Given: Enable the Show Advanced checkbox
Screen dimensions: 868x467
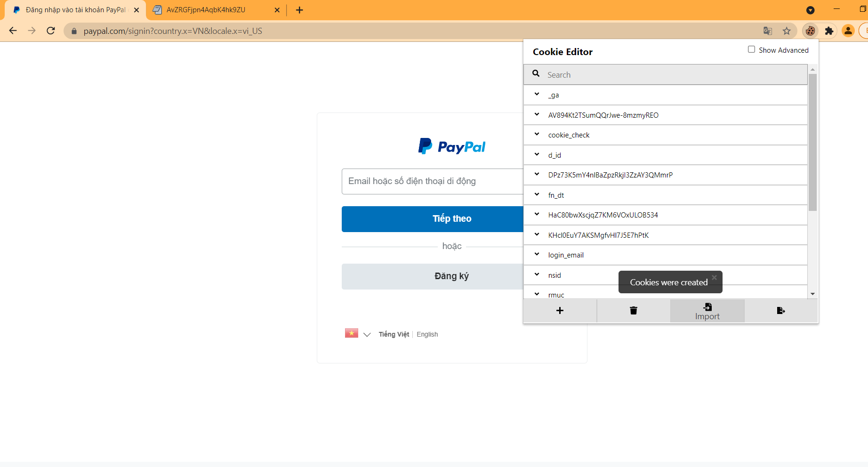Looking at the screenshot, I should click(751, 49).
